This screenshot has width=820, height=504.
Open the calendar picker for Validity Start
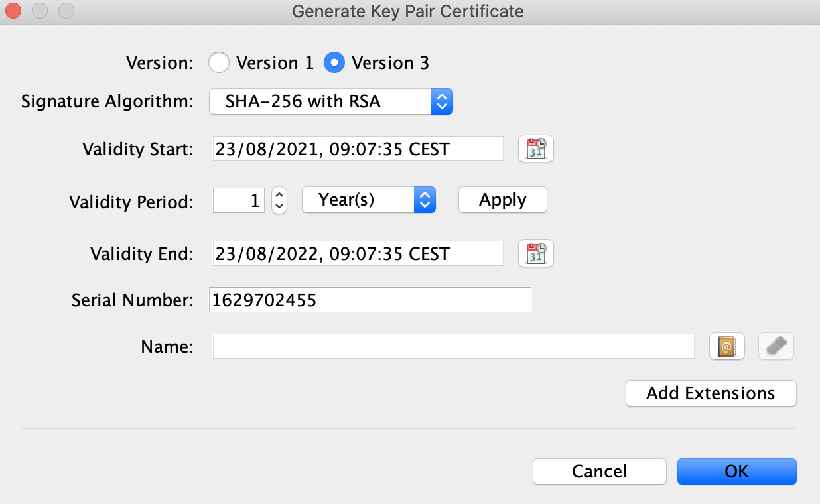point(535,149)
